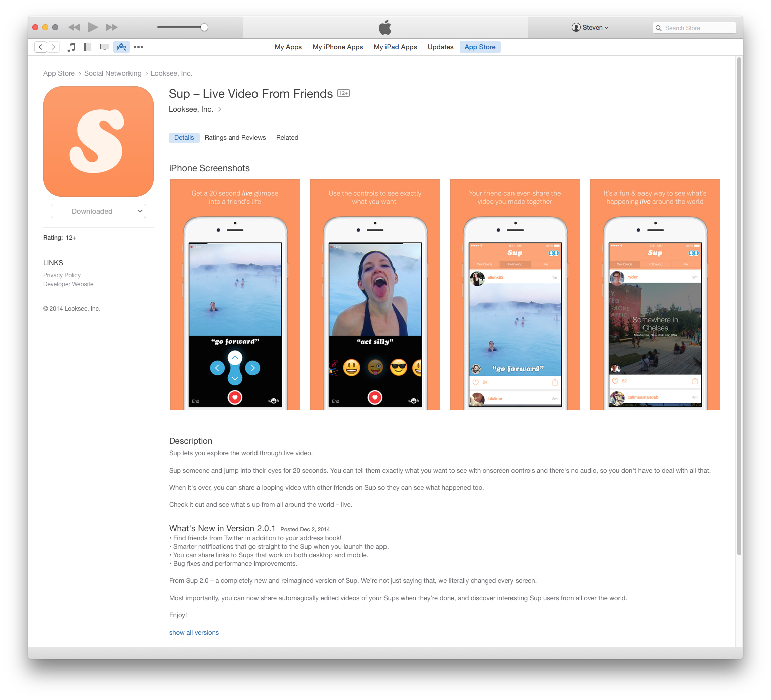
Task: Click show all versions link
Action: point(194,633)
